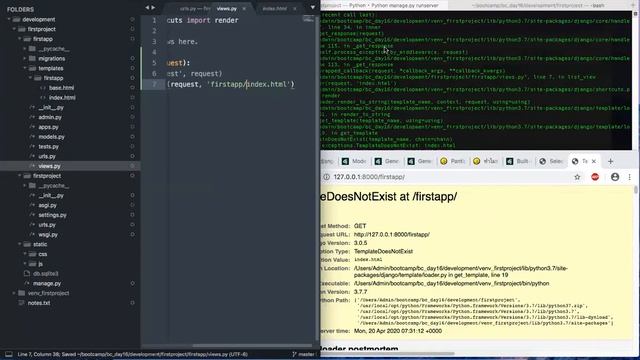Navigate to next tab with right arrow

(153, 7)
